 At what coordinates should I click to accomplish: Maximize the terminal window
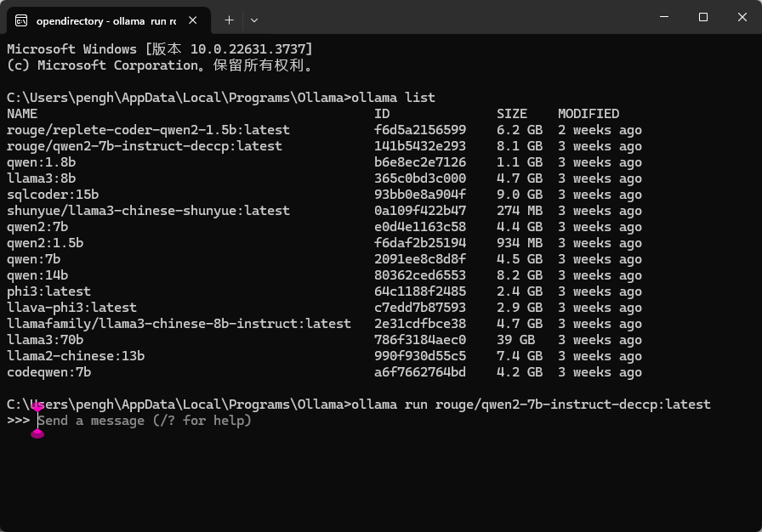click(702, 17)
